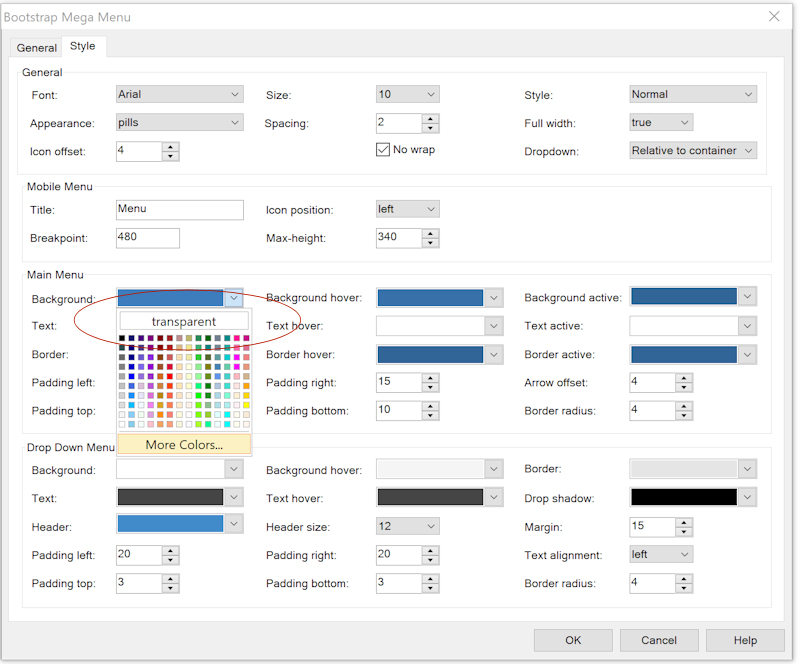This screenshot has height=664, width=800.
Task: Increase Drop Down Border radius value
Action: (684, 578)
